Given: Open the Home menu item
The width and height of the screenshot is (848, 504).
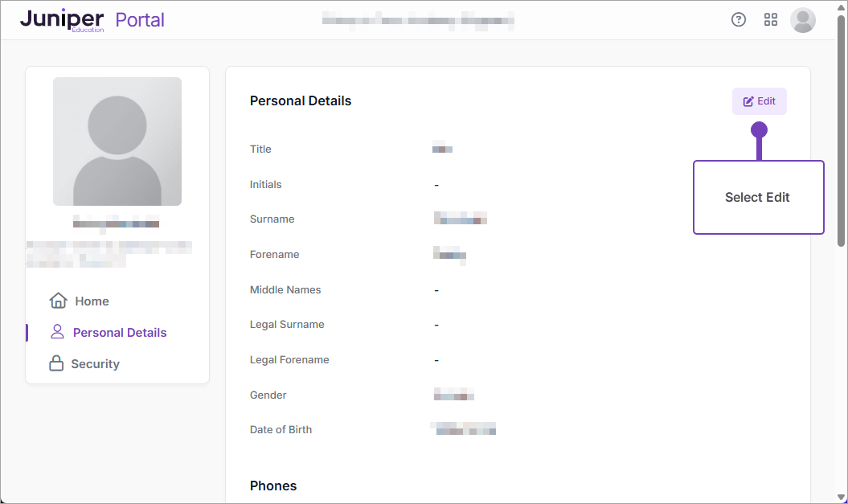Looking at the screenshot, I should tap(92, 301).
